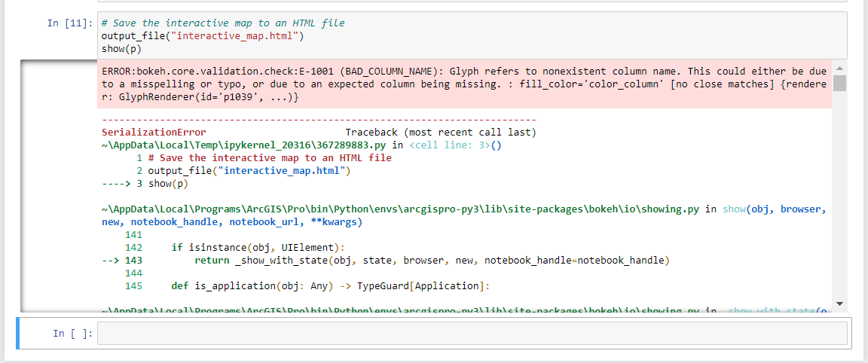The image size is (868, 363).
Task: Click the Save the interactive map comment line
Action: (223, 23)
